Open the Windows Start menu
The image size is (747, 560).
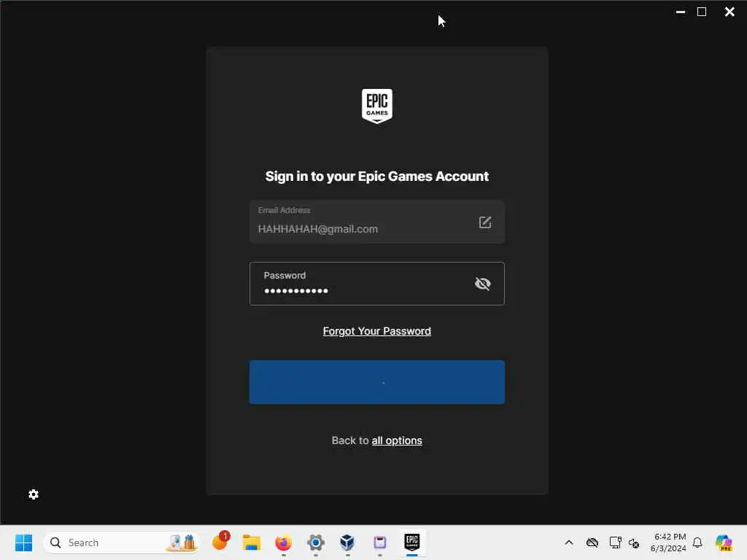coord(23,542)
